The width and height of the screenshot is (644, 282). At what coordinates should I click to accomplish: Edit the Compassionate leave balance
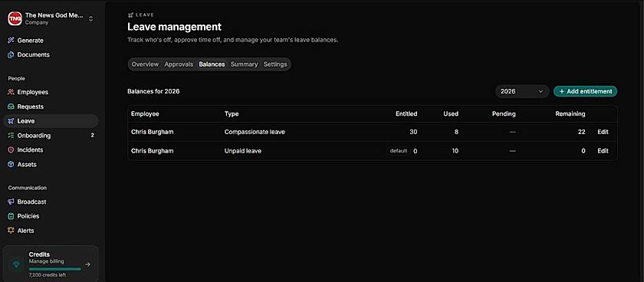(x=603, y=132)
